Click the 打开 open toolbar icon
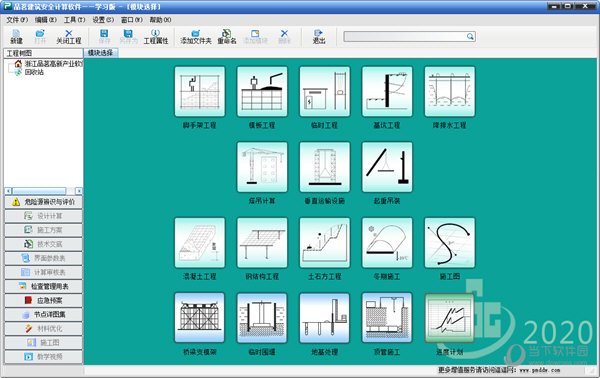Screen dimensions: 600x378 click(40, 37)
